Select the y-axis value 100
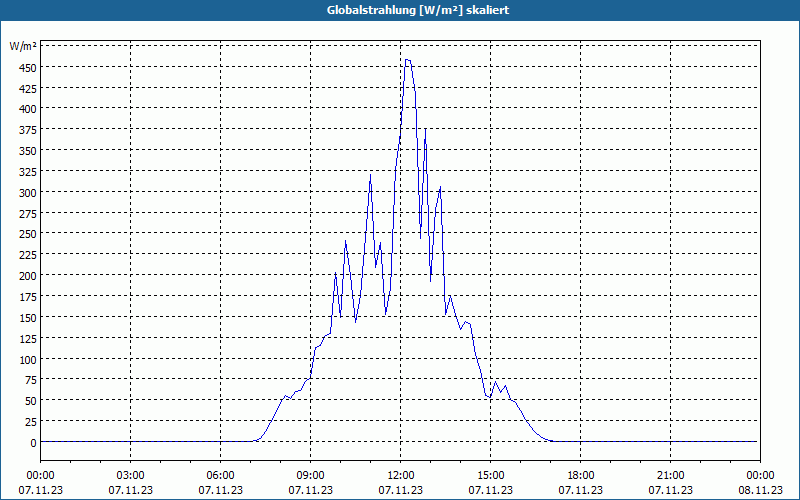 [27, 360]
